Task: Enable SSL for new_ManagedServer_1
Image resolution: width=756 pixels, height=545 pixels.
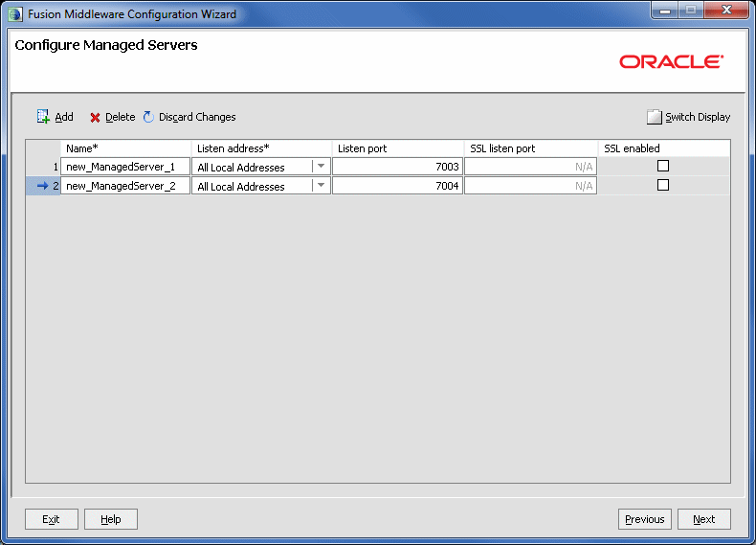Action: (x=663, y=166)
